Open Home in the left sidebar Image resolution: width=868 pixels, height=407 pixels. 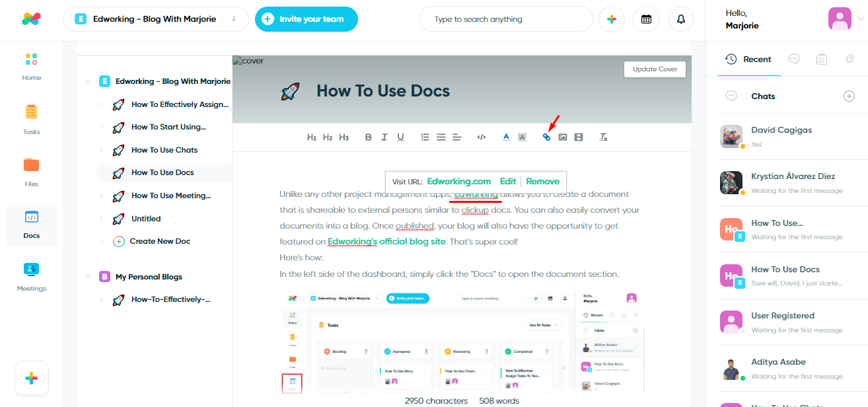(31, 67)
